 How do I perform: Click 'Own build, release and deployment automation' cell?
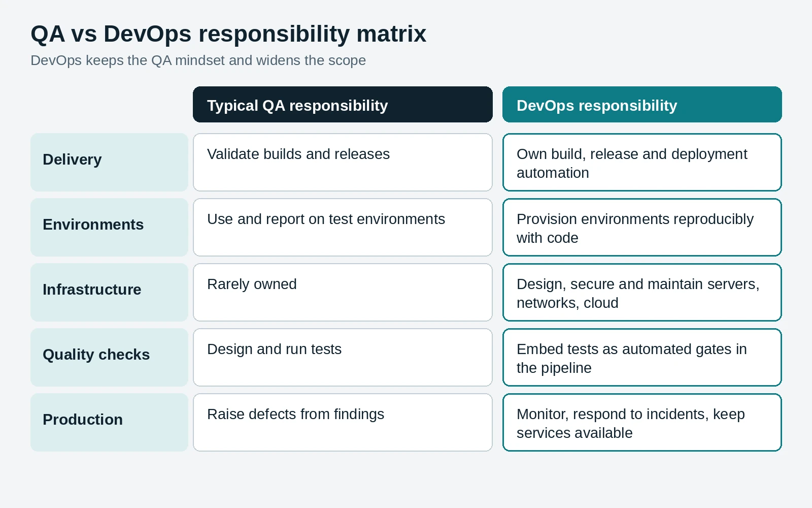click(x=642, y=163)
